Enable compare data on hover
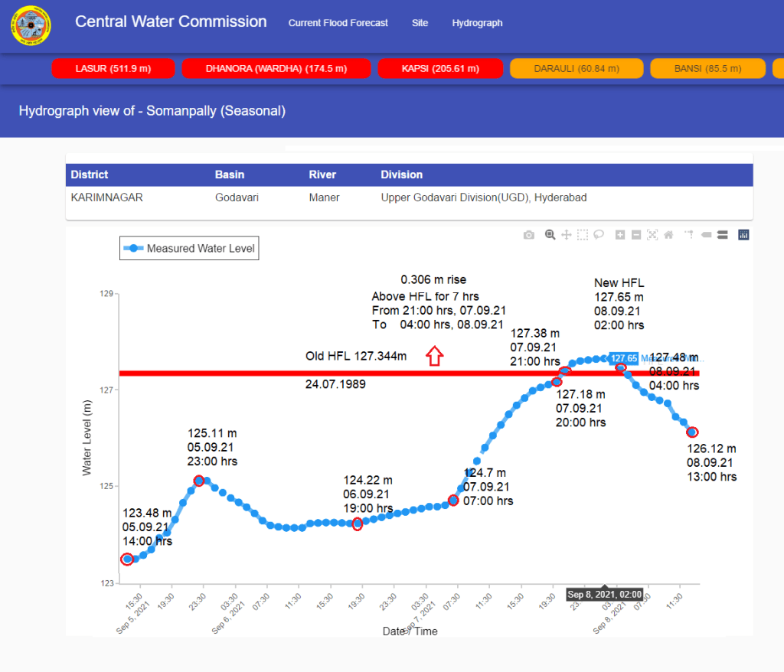Viewport: 784px width, 672px height. tap(722, 235)
